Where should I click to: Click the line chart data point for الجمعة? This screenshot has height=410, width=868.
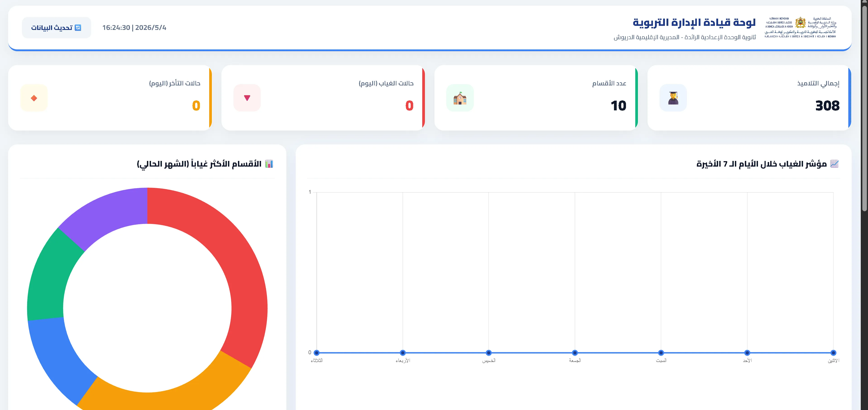575,353
